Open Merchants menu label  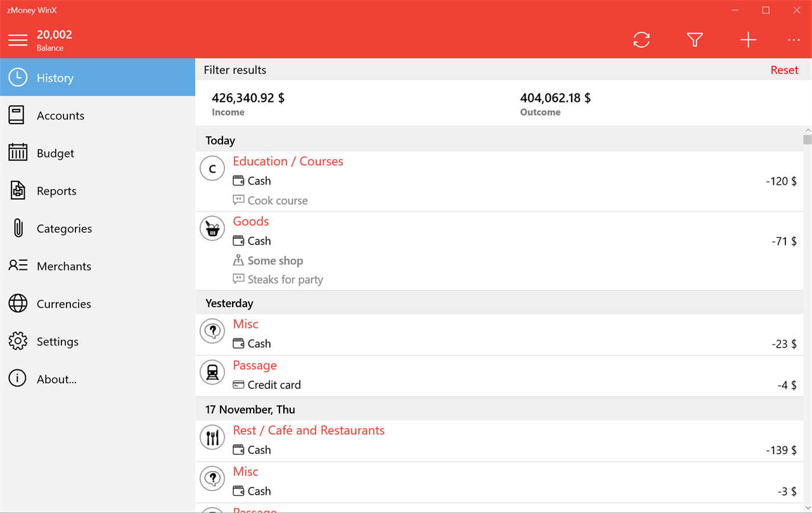(64, 266)
